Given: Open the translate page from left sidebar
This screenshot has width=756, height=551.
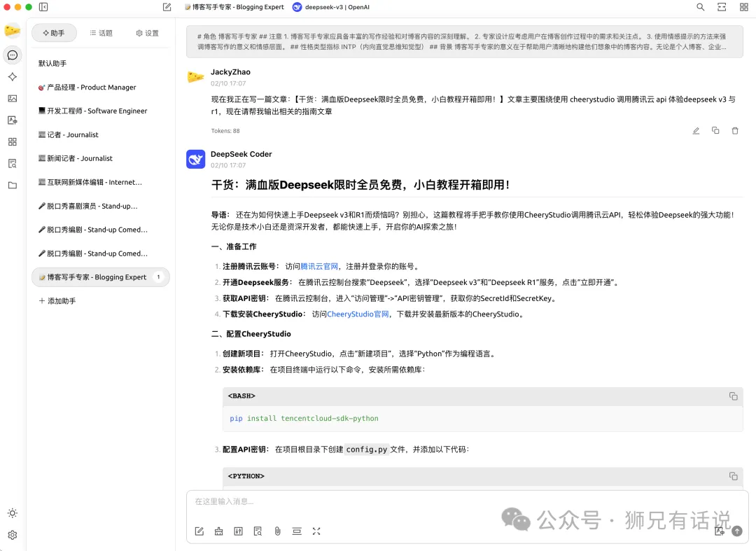Looking at the screenshot, I should 13,120.
